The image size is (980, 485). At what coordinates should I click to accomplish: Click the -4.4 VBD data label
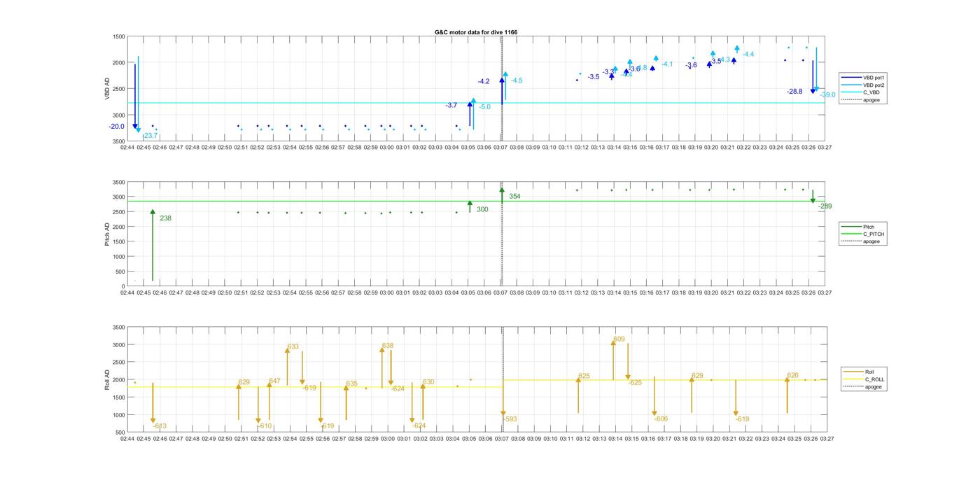tap(748, 55)
